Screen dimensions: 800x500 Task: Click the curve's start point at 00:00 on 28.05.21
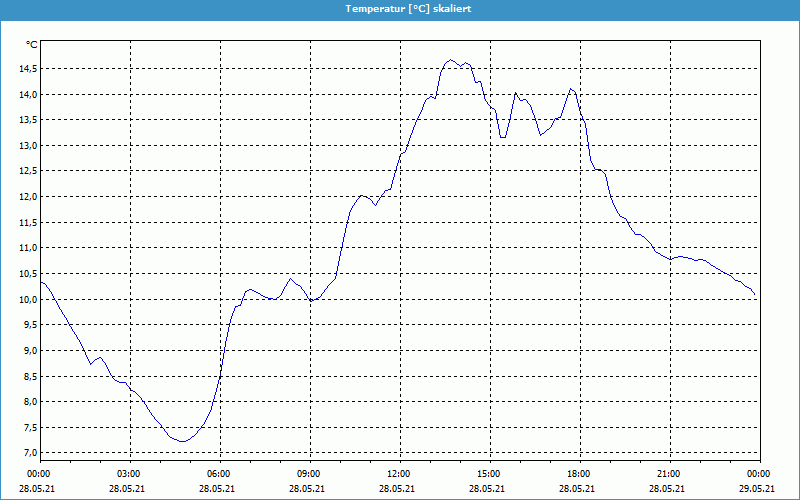[41, 282]
